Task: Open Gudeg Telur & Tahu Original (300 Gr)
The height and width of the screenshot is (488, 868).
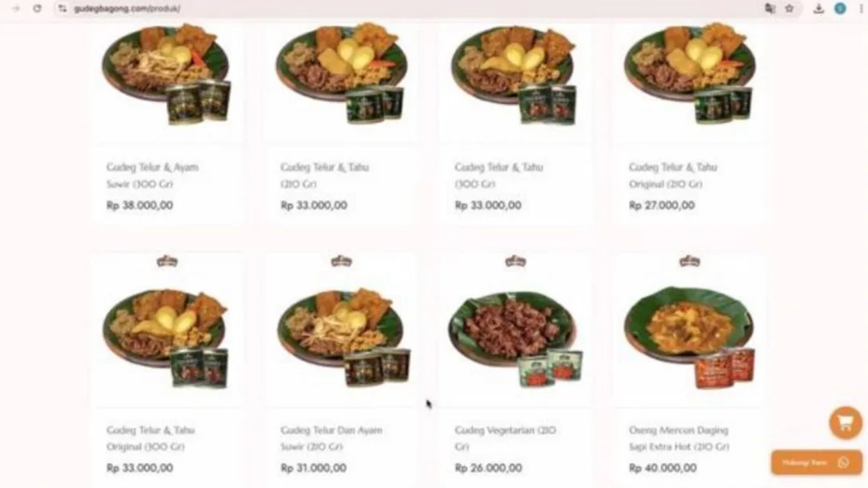Action: (150, 438)
